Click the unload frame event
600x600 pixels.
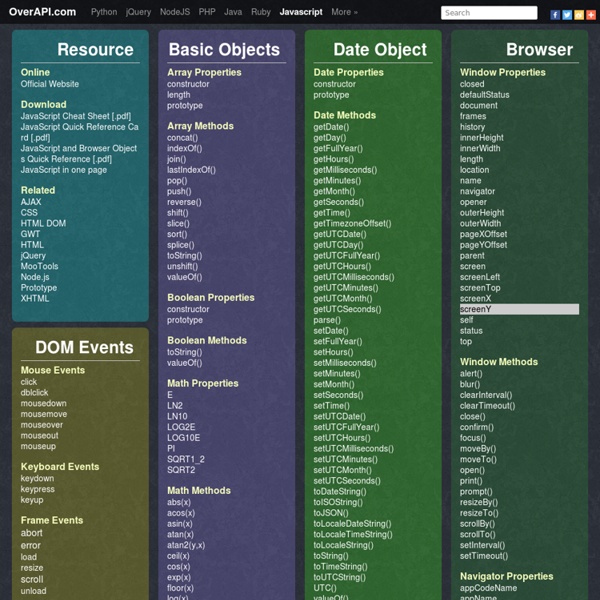(x=33, y=590)
